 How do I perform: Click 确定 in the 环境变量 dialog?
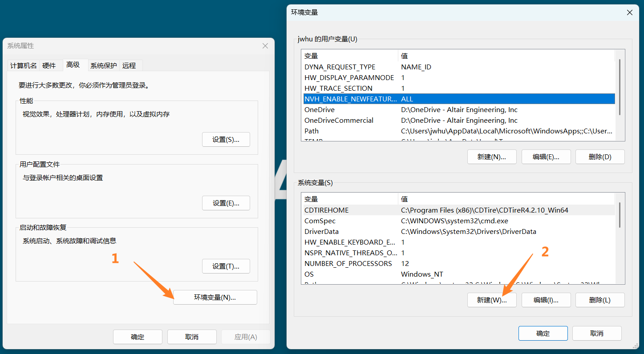point(543,334)
